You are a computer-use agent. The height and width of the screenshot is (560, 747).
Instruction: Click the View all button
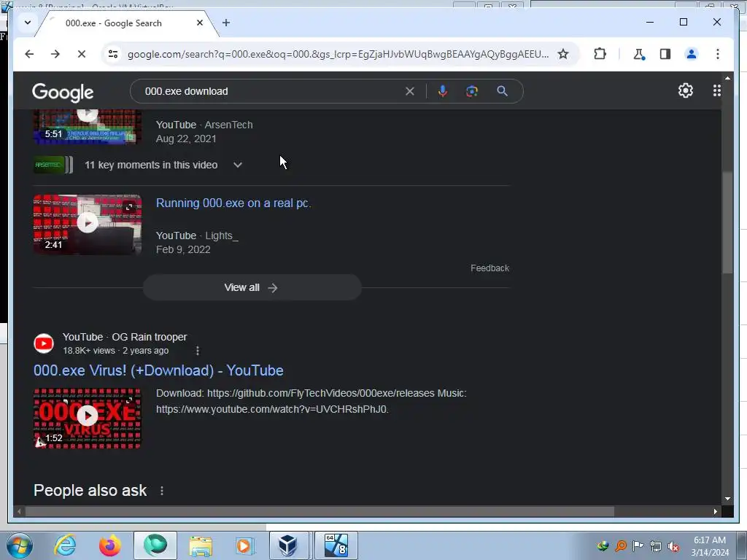click(252, 287)
